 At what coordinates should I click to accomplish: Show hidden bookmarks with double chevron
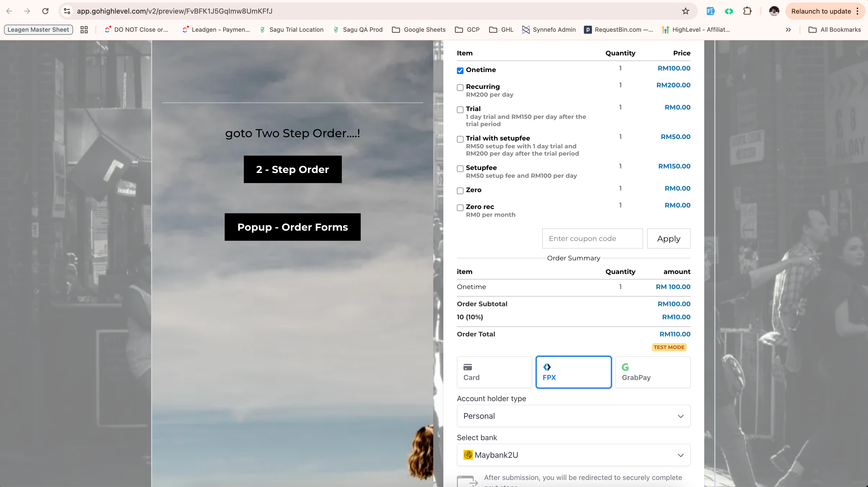pyautogui.click(x=788, y=30)
